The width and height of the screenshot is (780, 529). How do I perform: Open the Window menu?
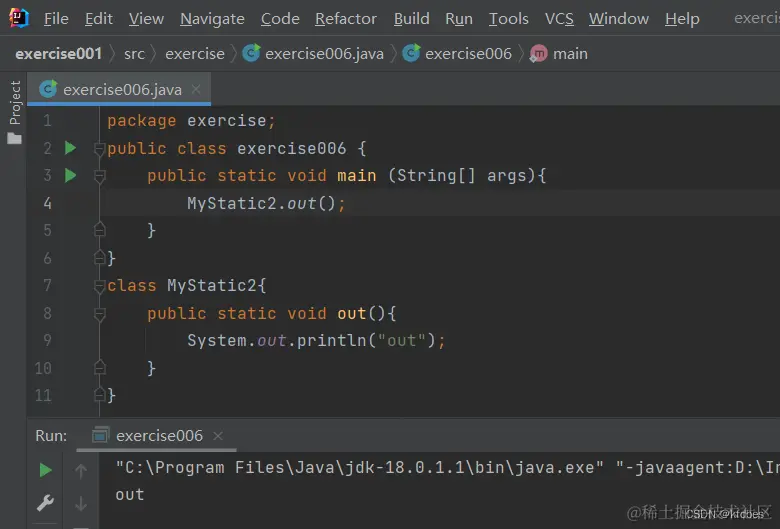tap(619, 19)
